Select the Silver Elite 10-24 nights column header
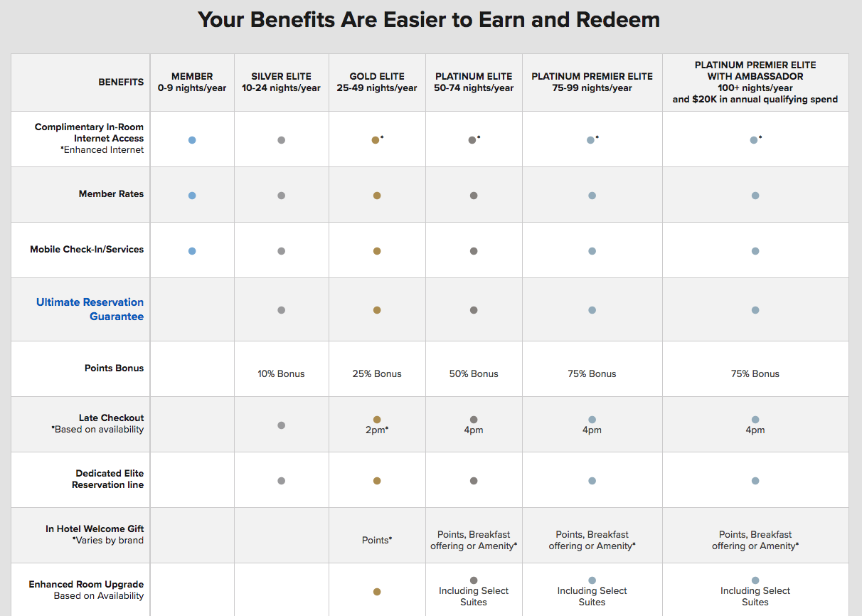The height and width of the screenshot is (616, 862). pos(282,83)
